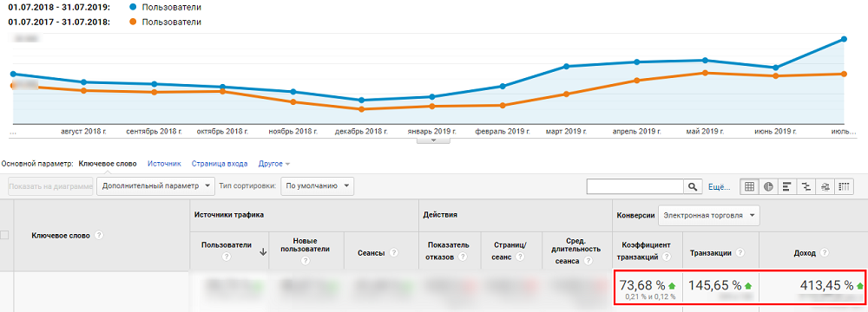This screenshot has height=312, width=868.
Task: Click the Действия group header
Action: pos(440,214)
